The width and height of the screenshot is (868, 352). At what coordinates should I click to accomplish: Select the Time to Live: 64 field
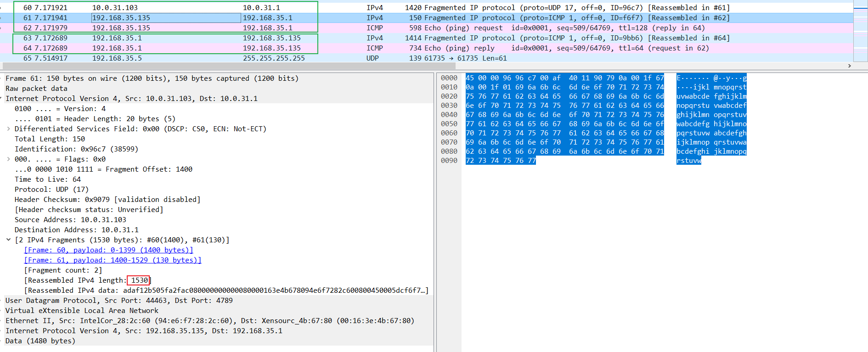click(48, 179)
